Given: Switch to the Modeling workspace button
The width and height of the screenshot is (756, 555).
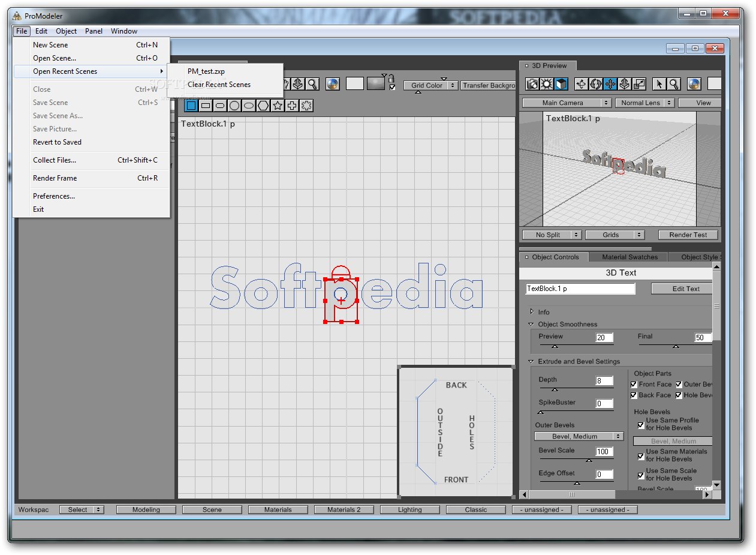Looking at the screenshot, I should pos(146,509).
